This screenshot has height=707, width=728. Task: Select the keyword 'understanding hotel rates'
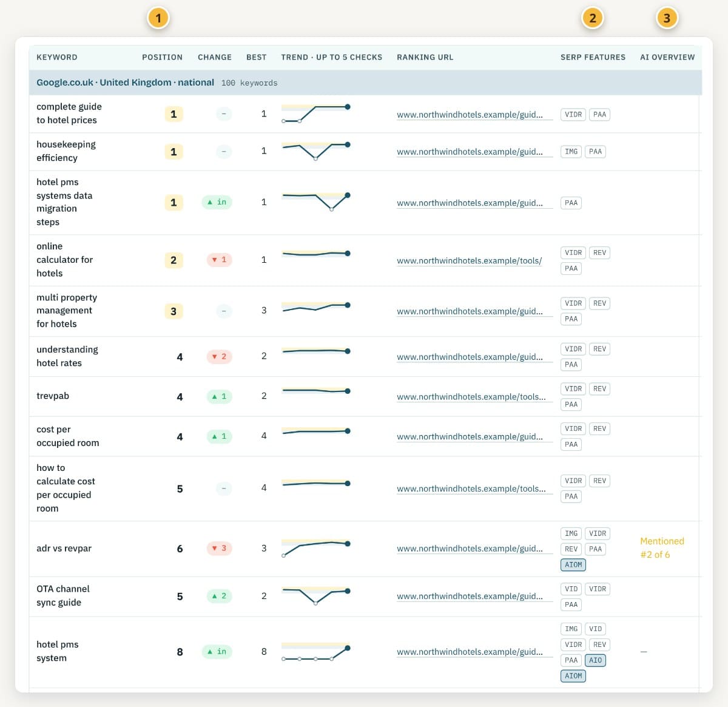click(67, 356)
